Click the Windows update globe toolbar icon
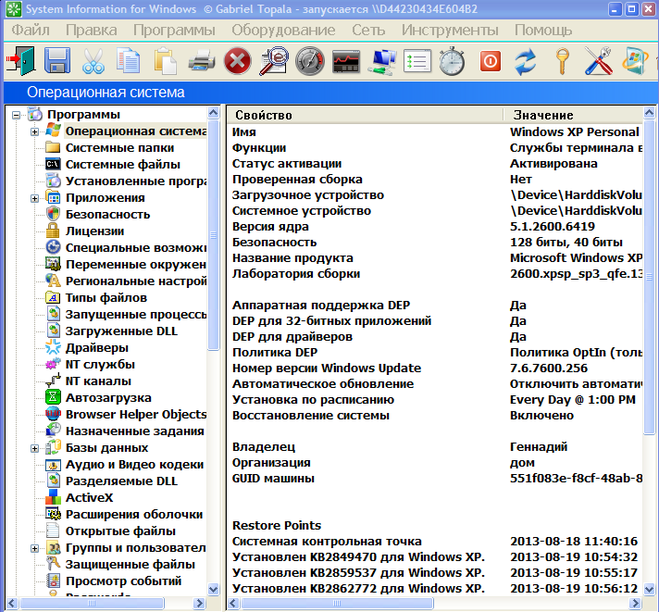Image resolution: width=659 pixels, height=612 pixels. click(x=635, y=61)
